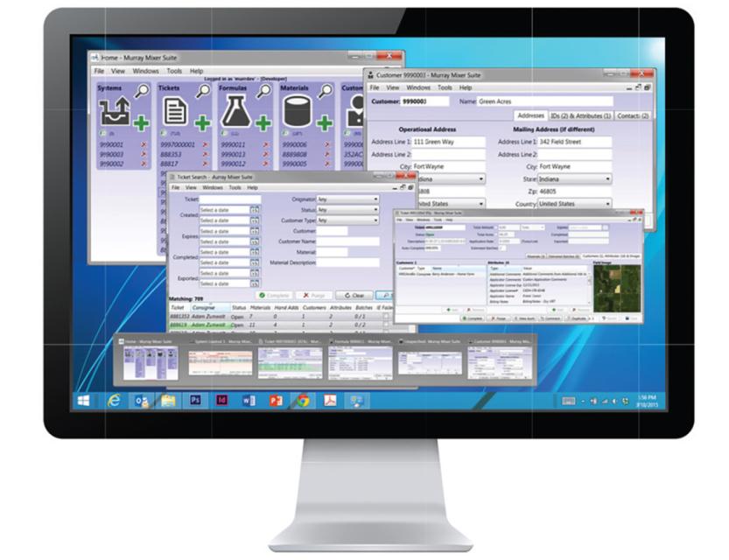Image resolution: width=729 pixels, height=560 pixels.
Task: Open calendar picker for upper Created date
Action: [x=255, y=210]
